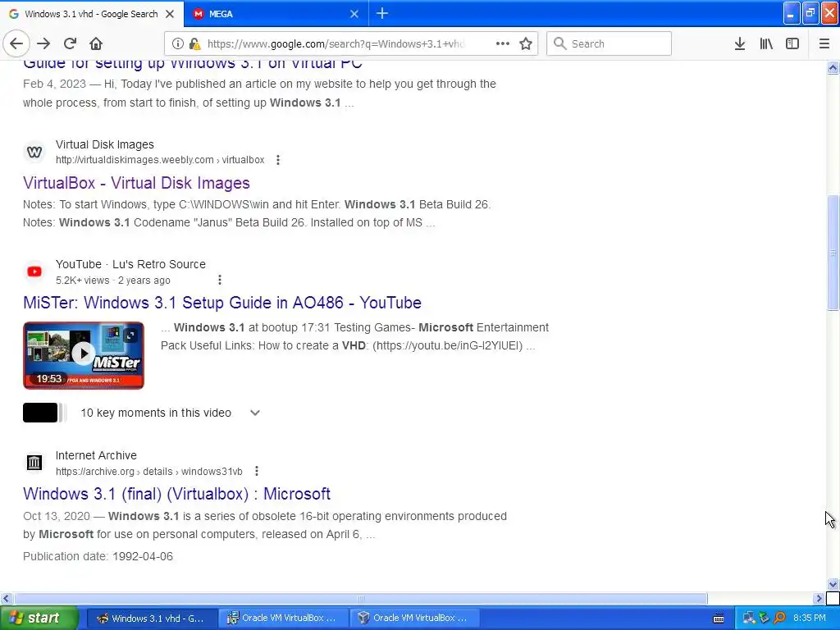The height and width of the screenshot is (630, 840).
Task: Open VirtualBox - Virtual Disk Images result
Action: pyautogui.click(x=137, y=183)
